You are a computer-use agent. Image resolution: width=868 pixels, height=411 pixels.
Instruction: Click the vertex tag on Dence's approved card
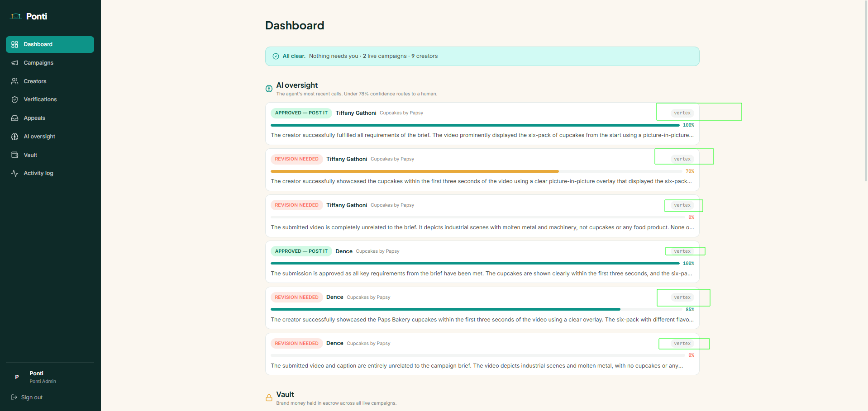pyautogui.click(x=682, y=251)
